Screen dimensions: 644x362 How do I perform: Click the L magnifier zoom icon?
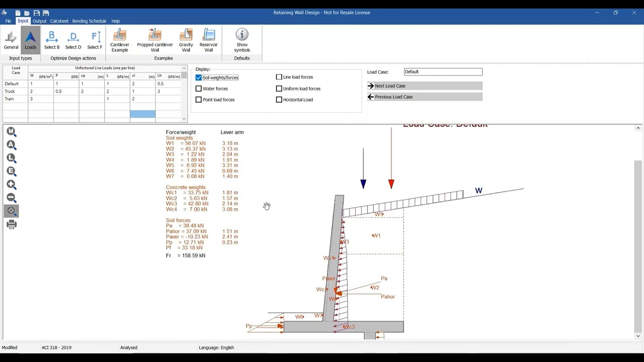(x=12, y=158)
